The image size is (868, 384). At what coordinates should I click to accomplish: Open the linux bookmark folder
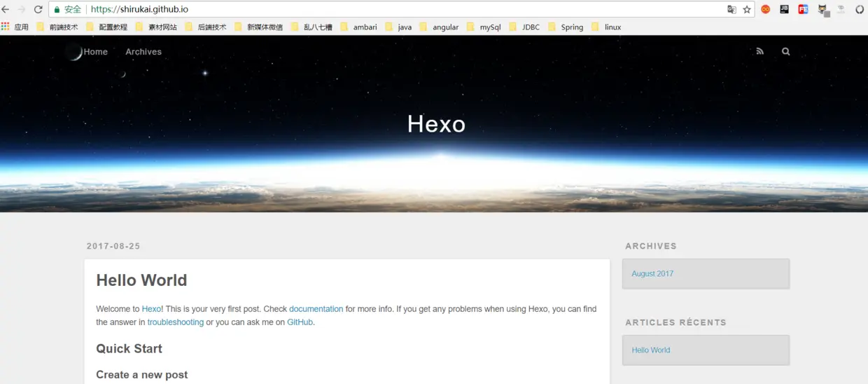(606, 27)
